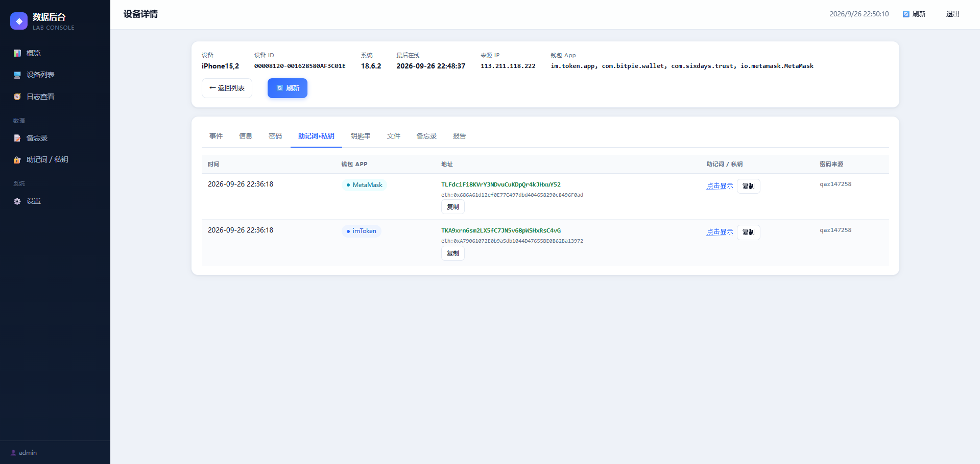Click system version 18.6.2
The image size is (980, 464).
371,66
